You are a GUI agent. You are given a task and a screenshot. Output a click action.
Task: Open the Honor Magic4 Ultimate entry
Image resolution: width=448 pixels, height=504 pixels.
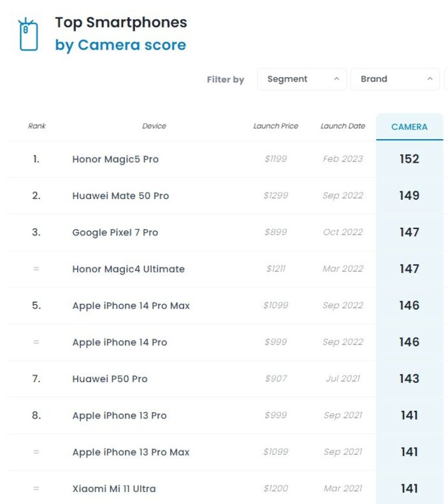coord(128,269)
